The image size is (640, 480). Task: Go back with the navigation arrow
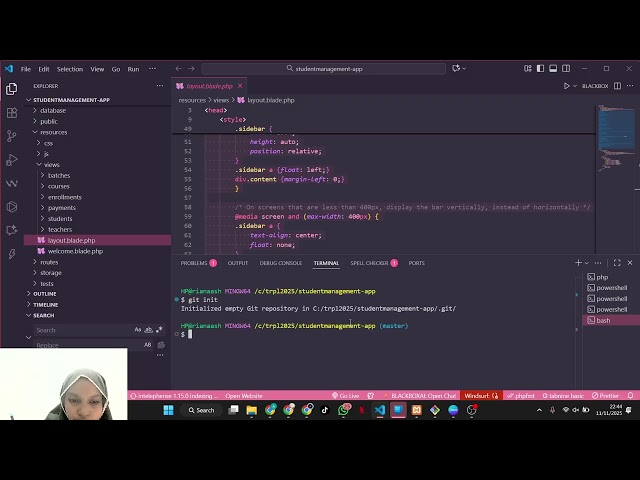click(178, 69)
